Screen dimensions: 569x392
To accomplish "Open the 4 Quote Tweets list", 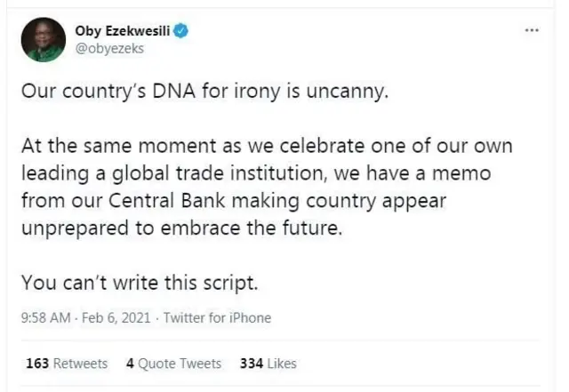I will 173,364.
